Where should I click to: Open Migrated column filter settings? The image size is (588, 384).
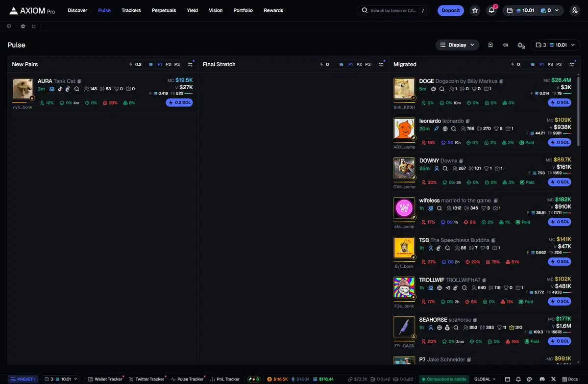tap(572, 64)
